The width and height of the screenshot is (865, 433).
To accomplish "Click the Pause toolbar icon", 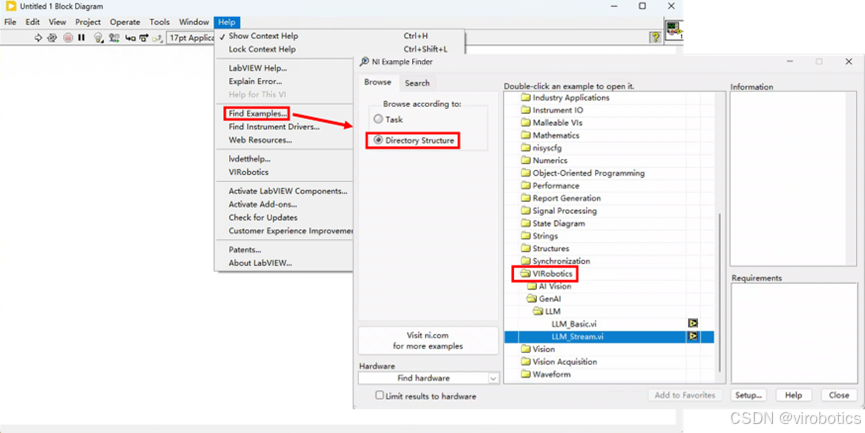I will 81,38.
